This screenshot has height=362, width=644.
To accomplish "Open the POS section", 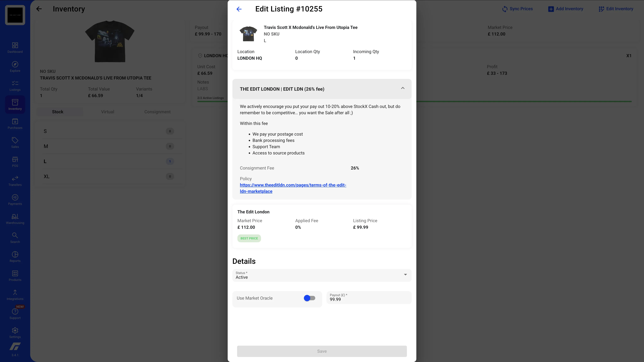I will pyautogui.click(x=15, y=161).
